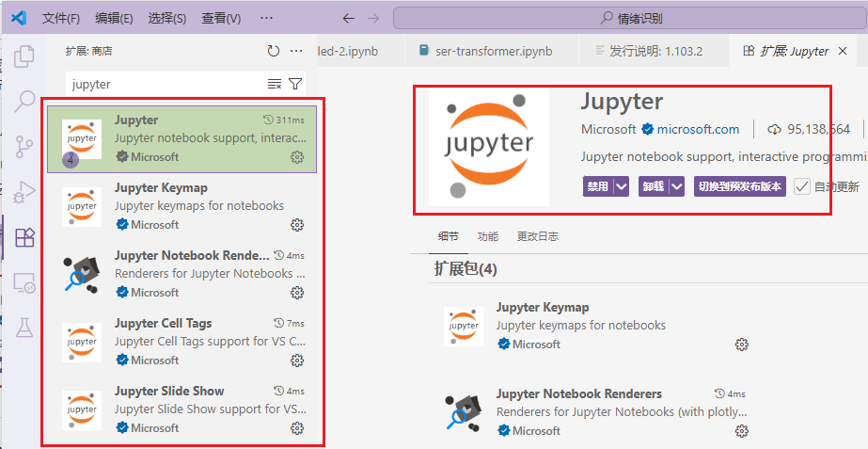Open manage gear for Jupyter Slide Show
The image size is (868, 449).
tap(297, 428)
